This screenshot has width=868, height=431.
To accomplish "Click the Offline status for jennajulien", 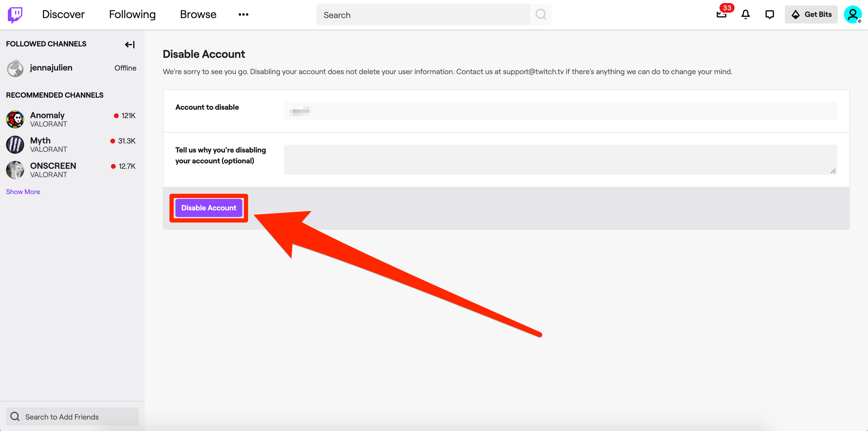I will click(x=125, y=68).
